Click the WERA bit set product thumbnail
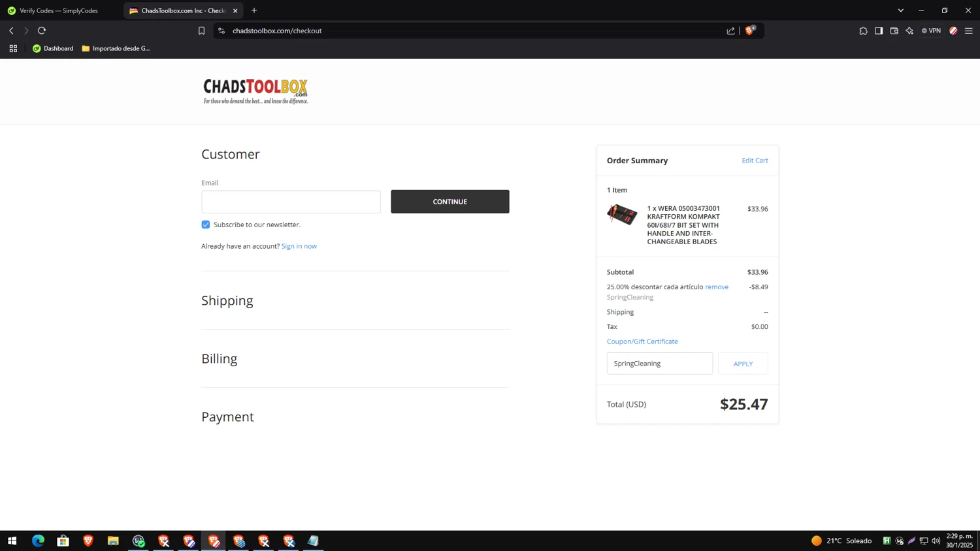This screenshot has width=980, height=551. 622,215
